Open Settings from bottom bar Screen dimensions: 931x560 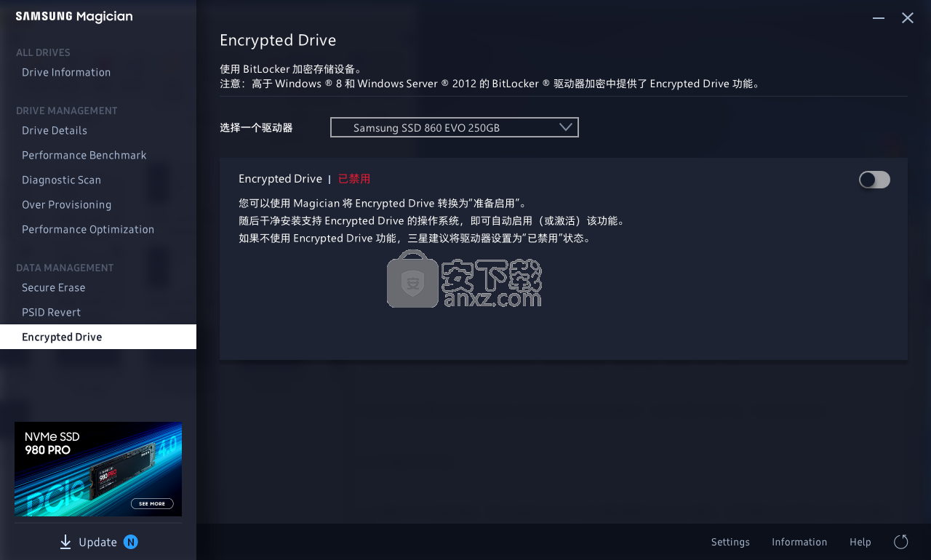coord(730,542)
